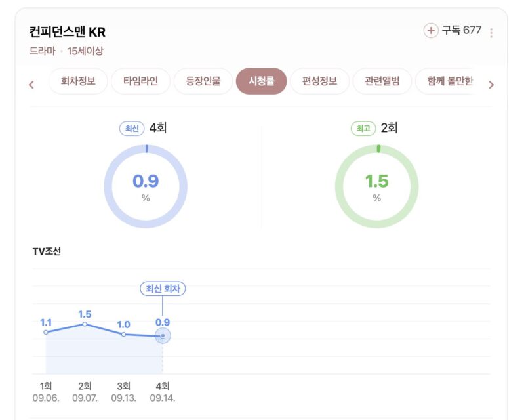This screenshot has height=420, width=524.
Task: Click the blue 0.9% donut chart
Action: point(146,186)
